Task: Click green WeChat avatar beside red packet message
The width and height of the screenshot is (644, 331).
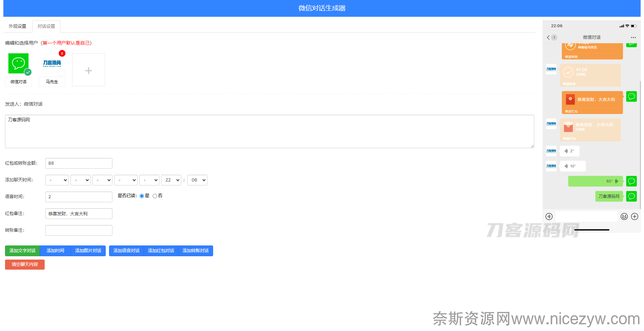Action: coord(632,97)
